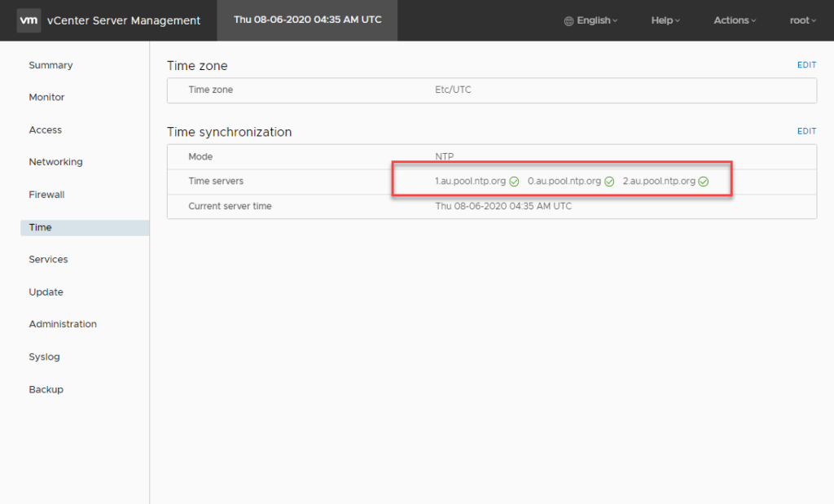Click green check icon next to 0.au.pool.ntp.org
834x504 pixels.
coord(609,182)
